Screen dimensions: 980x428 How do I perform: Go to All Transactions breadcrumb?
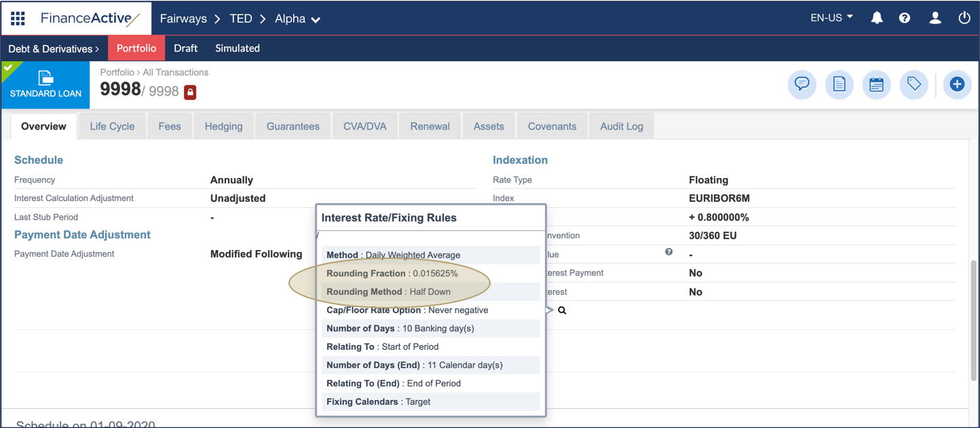pyautogui.click(x=175, y=72)
